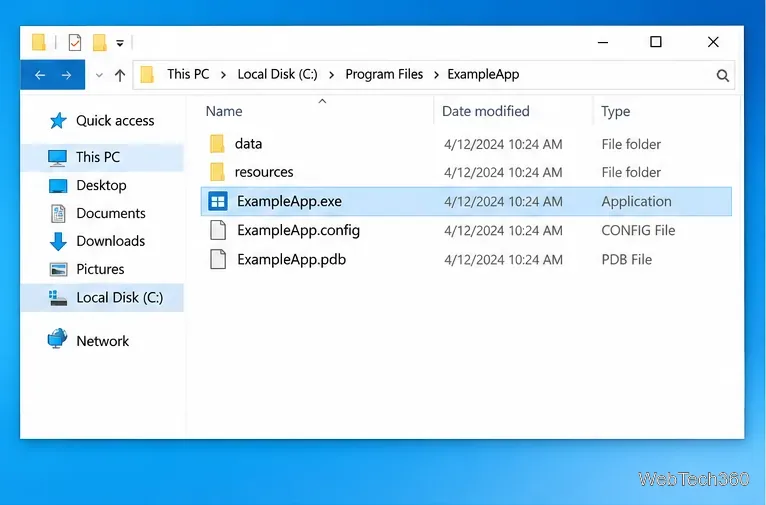Viewport: 766px width, 505px height.
Task: Open the recent locations dropdown
Action: [x=99, y=75]
